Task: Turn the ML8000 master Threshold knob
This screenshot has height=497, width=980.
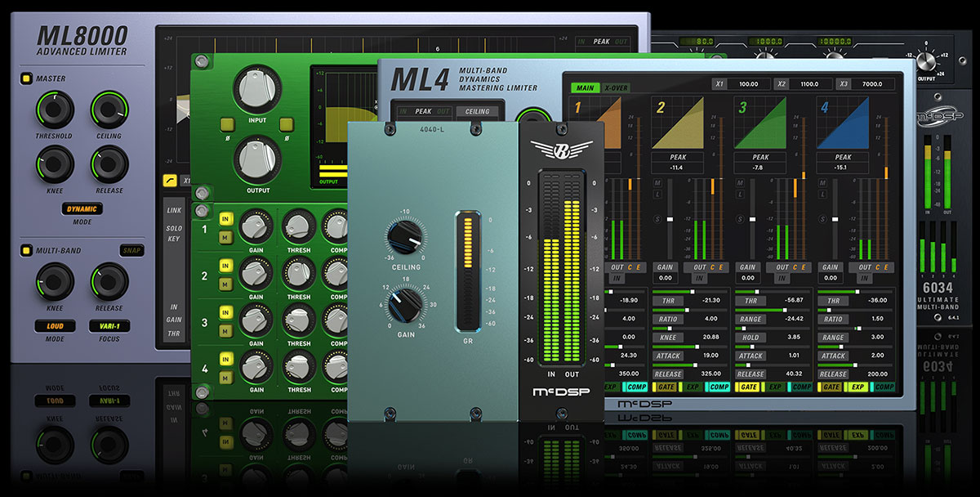Action: pyautogui.click(x=53, y=109)
